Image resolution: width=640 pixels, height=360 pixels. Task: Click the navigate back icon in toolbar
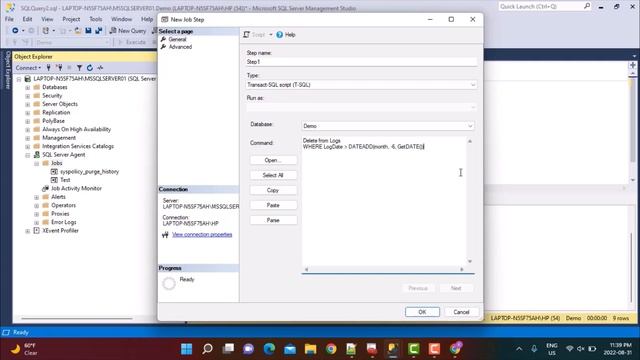pos(15,31)
